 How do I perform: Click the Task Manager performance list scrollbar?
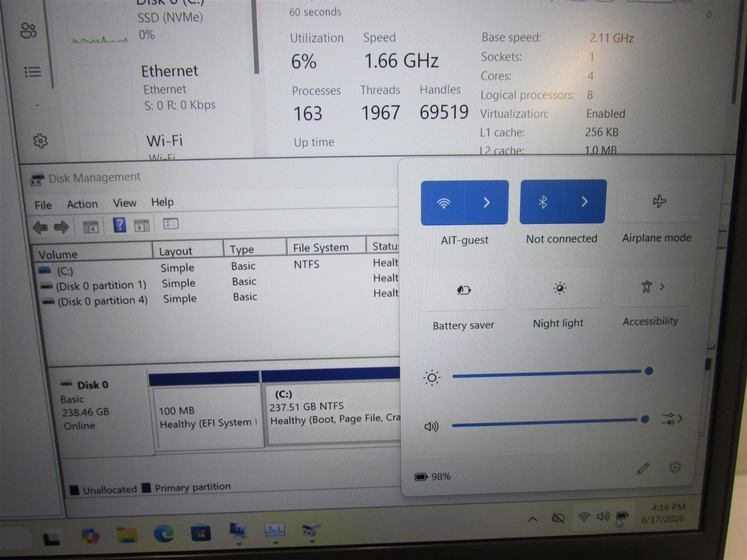click(x=257, y=37)
